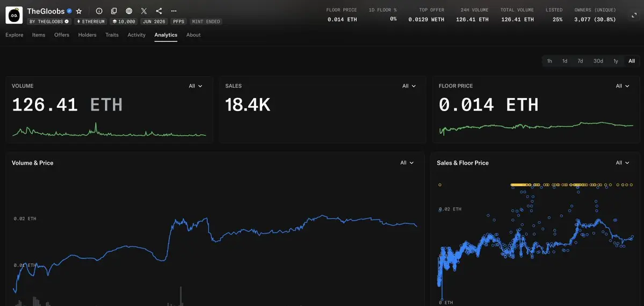Click the expand fullscreen icon in header

pyautogui.click(x=634, y=15)
